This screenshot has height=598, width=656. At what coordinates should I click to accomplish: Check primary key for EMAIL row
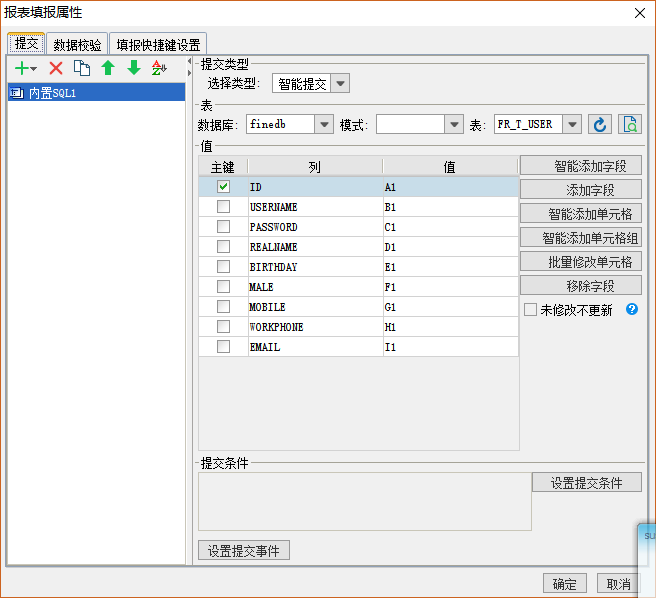(x=223, y=346)
